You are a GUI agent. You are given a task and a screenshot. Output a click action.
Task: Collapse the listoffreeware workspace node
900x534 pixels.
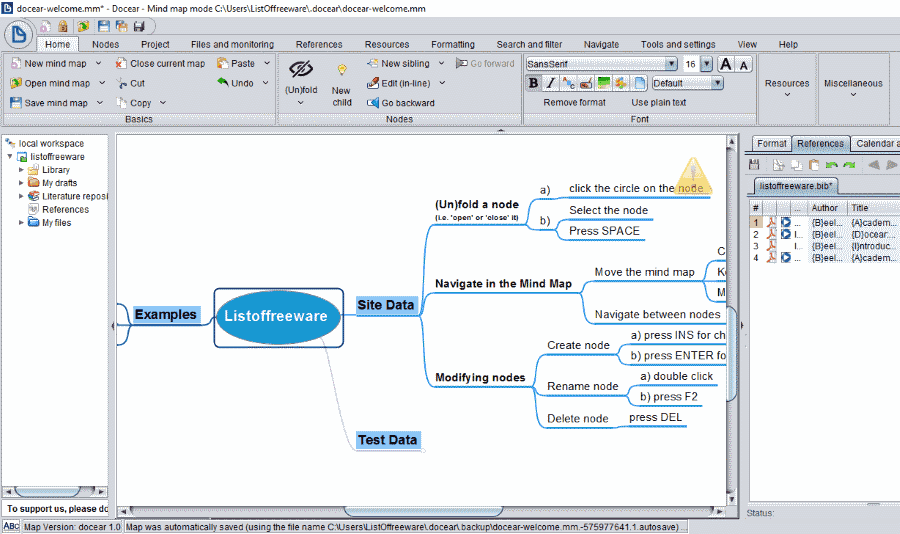point(10,156)
